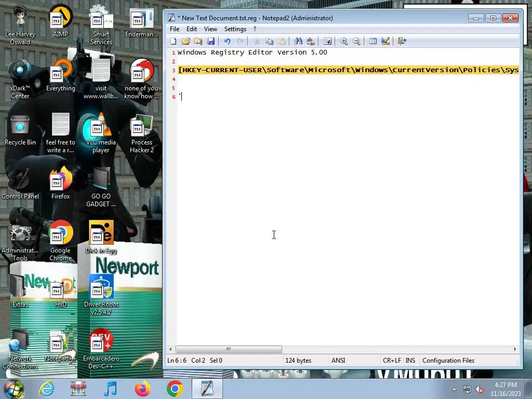Click the Browse folder with magnifier icon

tap(198, 42)
